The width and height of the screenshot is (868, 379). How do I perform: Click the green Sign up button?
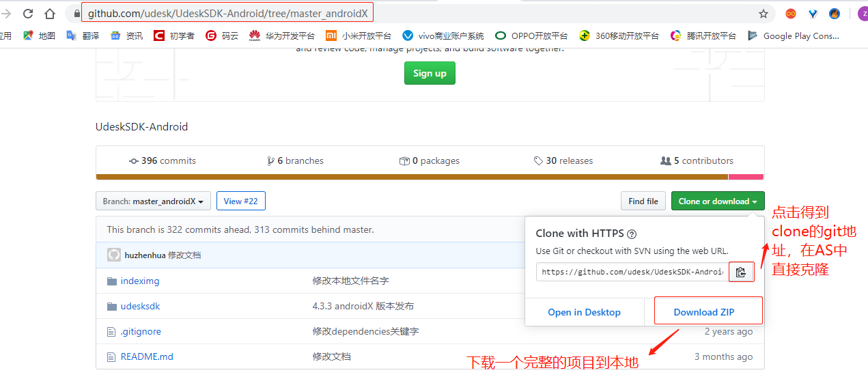[x=430, y=73]
